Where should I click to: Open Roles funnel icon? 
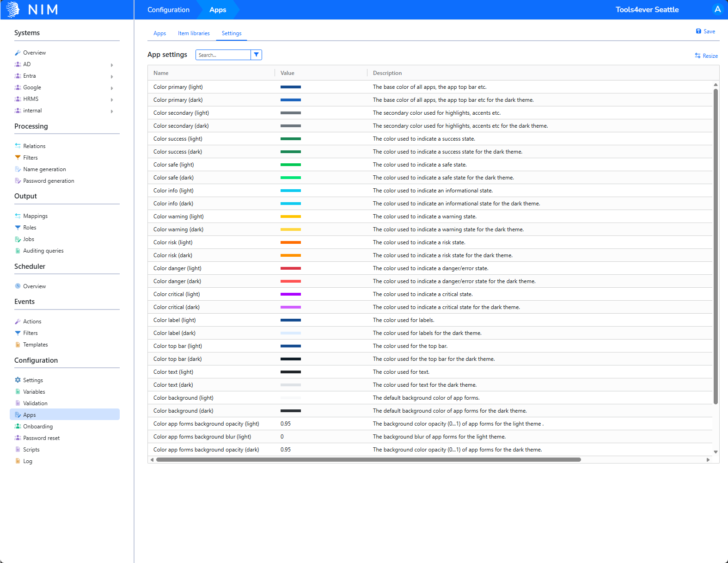click(18, 227)
